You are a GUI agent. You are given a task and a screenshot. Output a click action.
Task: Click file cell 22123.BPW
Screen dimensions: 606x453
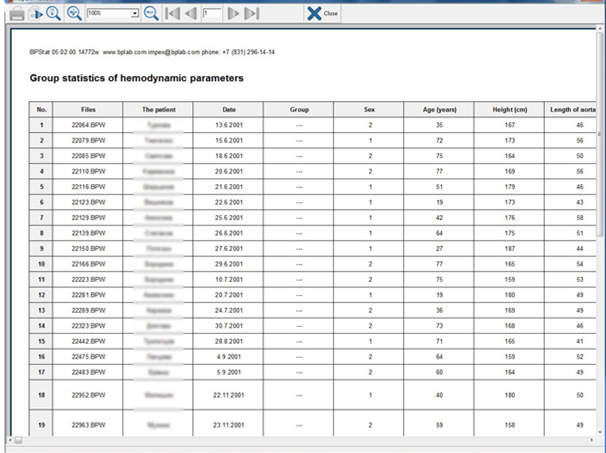tap(88, 202)
